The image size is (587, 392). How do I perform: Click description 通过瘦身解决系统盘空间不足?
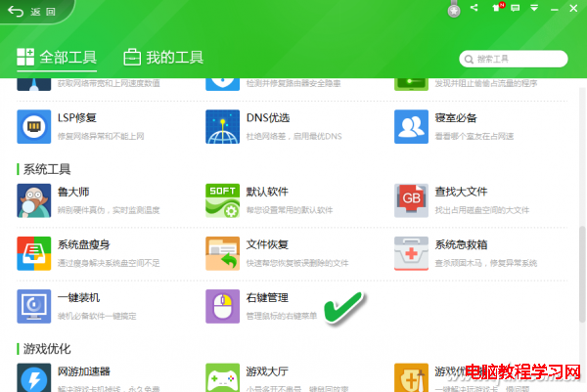point(109,263)
